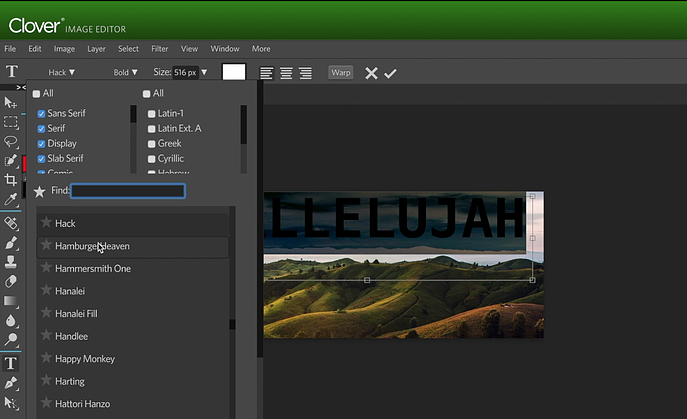Click the Warp button

pyautogui.click(x=341, y=72)
